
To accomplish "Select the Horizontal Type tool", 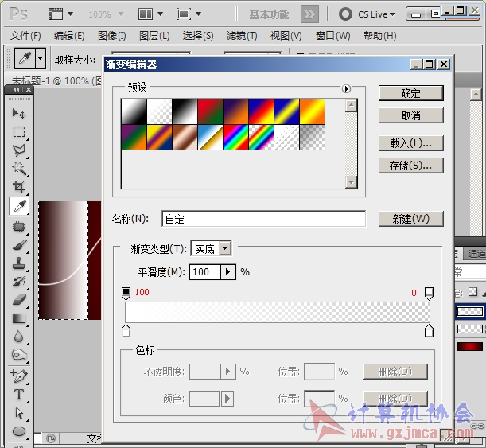I will 19,395.
